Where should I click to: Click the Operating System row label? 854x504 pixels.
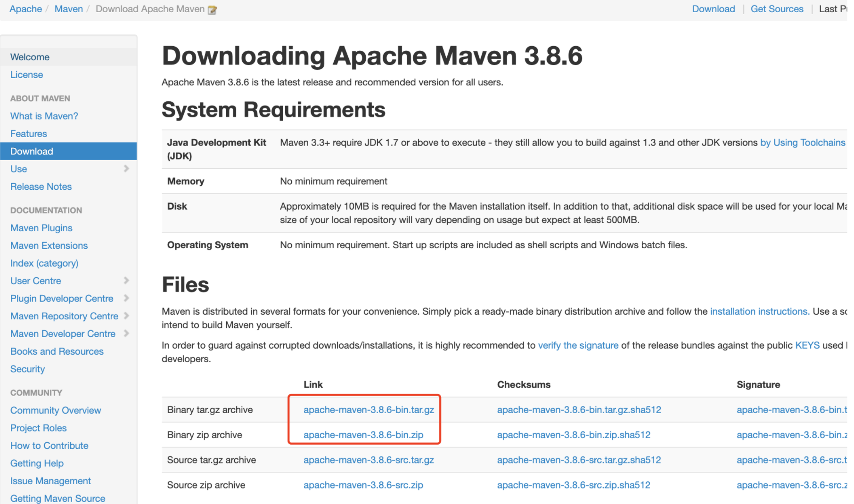pyautogui.click(x=207, y=245)
